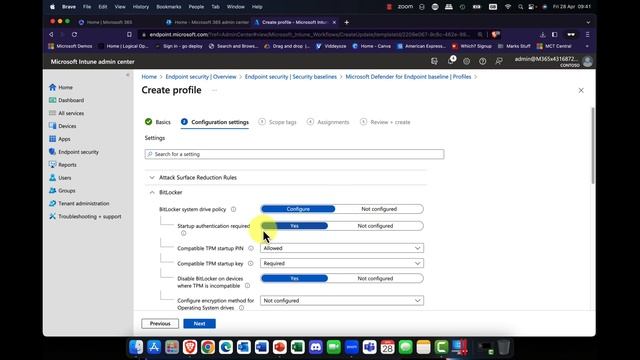
Task: Open Reports in the sidebar
Action: click(x=62, y=165)
